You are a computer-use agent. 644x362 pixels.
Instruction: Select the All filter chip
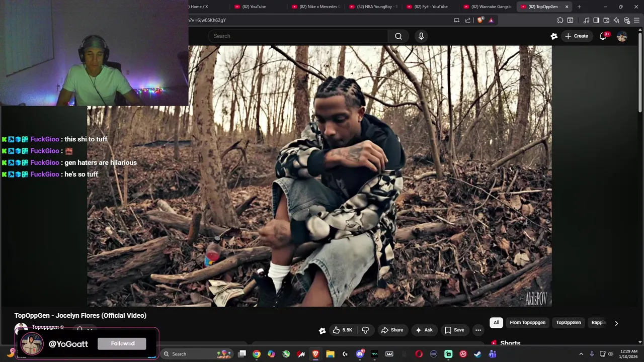(496, 322)
